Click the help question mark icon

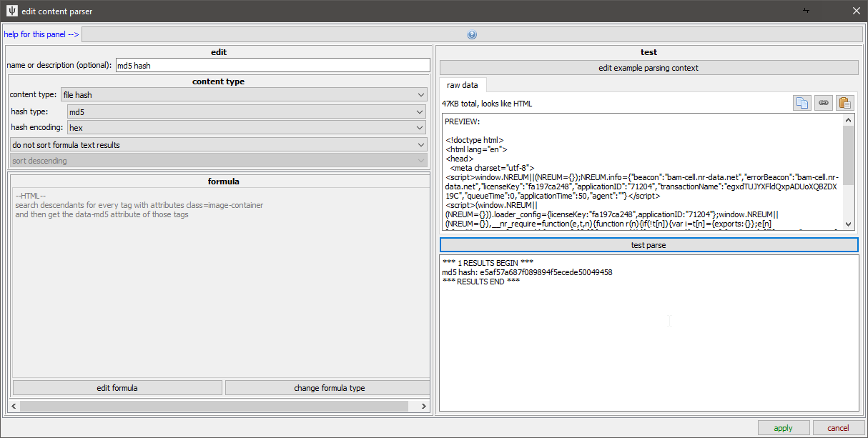(x=472, y=34)
